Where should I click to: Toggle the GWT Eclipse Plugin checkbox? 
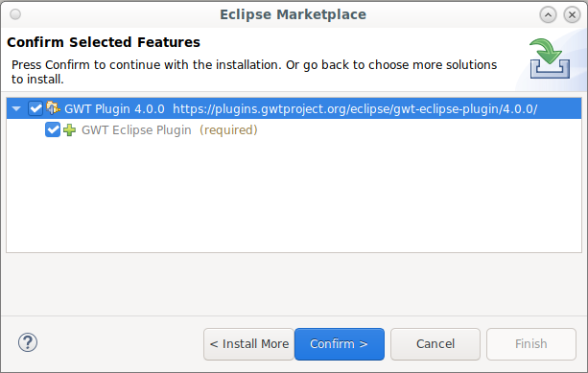(x=53, y=129)
